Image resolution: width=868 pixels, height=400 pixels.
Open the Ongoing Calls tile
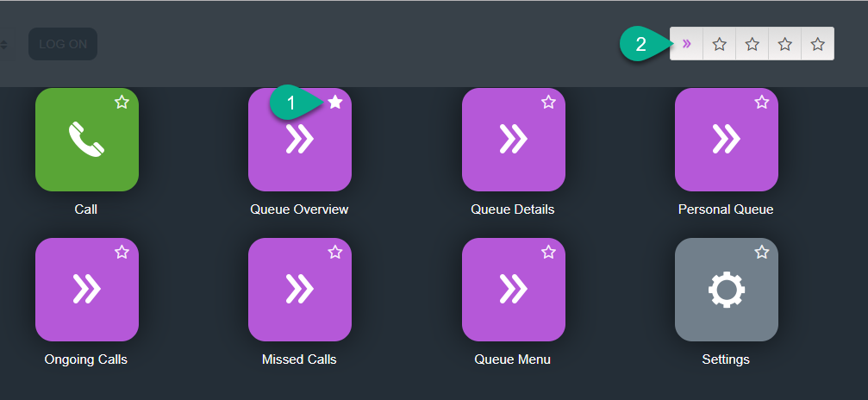point(87,290)
